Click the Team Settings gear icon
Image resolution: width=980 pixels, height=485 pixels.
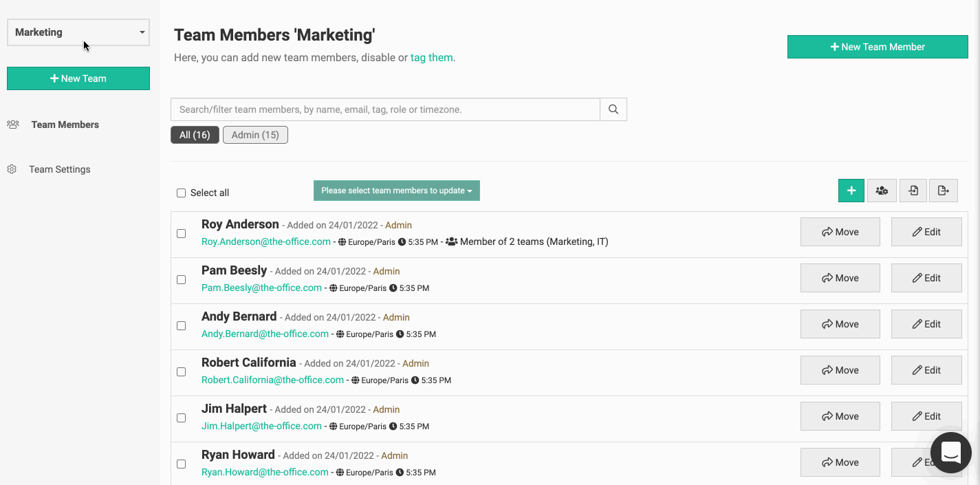(x=12, y=169)
